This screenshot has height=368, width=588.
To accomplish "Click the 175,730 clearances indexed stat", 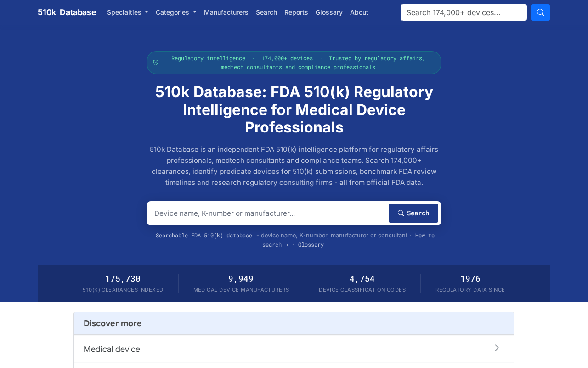I will [123, 283].
